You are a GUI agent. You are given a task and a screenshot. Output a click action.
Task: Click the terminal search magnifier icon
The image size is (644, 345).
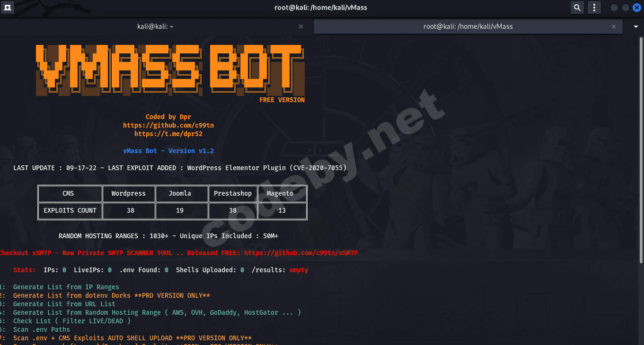577,8
